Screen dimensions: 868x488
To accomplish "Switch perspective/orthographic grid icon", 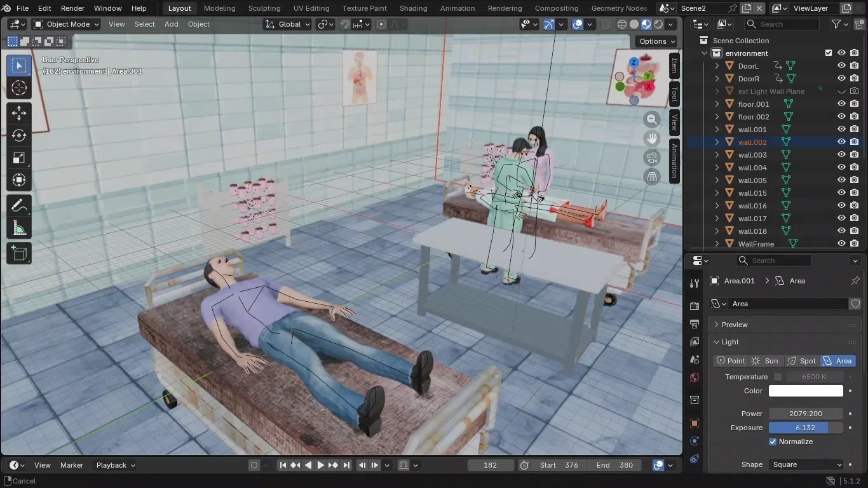I will 652,177.
